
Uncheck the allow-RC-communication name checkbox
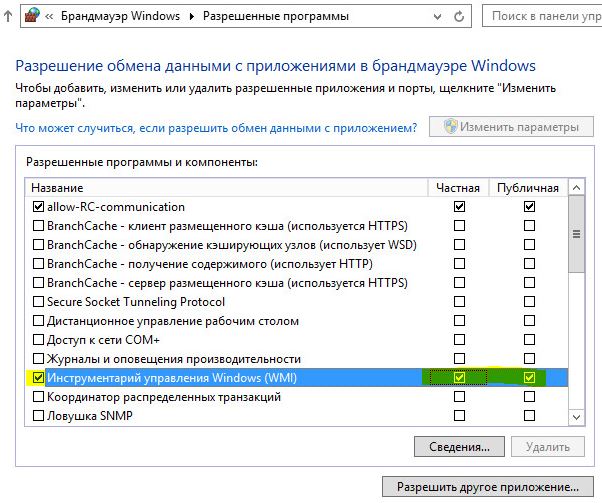[39, 207]
